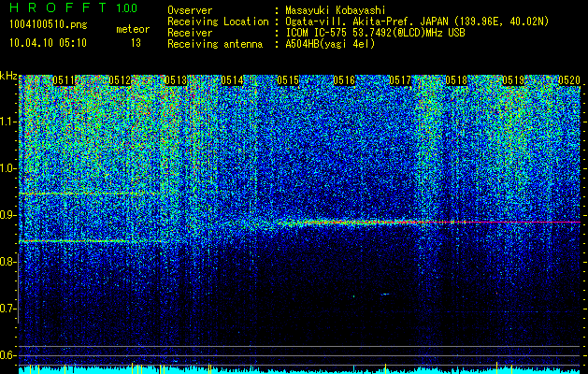Click the 0512 time marker
Viewport: 588px width, 374px height.
[x=120, y=80]
